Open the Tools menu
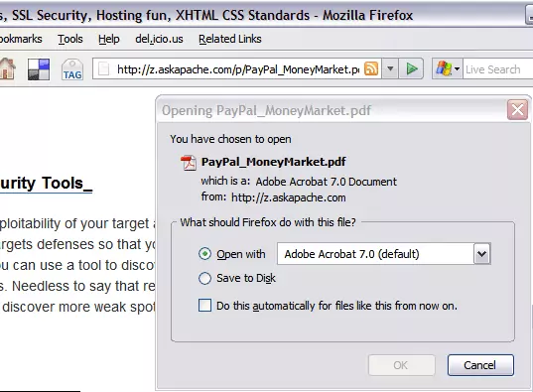This screenshot has height=392, width=533. (70, 39)
